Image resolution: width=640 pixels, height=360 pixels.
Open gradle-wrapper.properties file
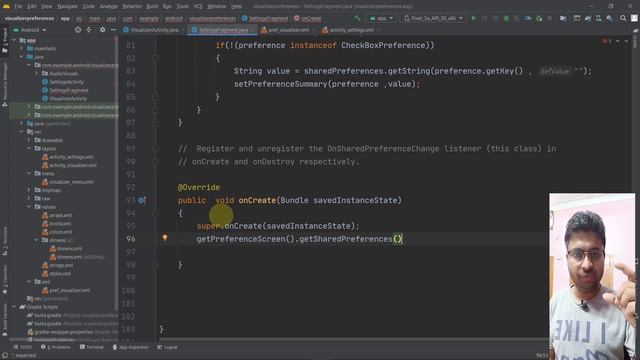pyautogui.click(x=72, y=332)
